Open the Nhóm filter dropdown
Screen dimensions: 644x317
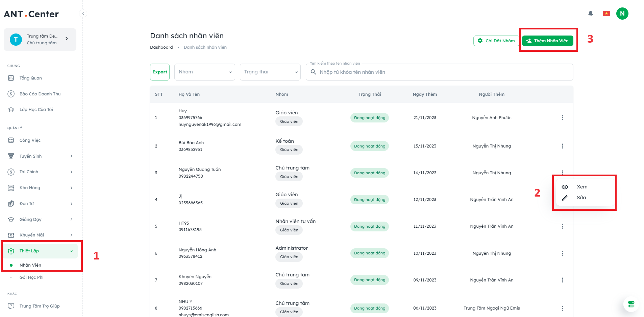tap(204, 72)
